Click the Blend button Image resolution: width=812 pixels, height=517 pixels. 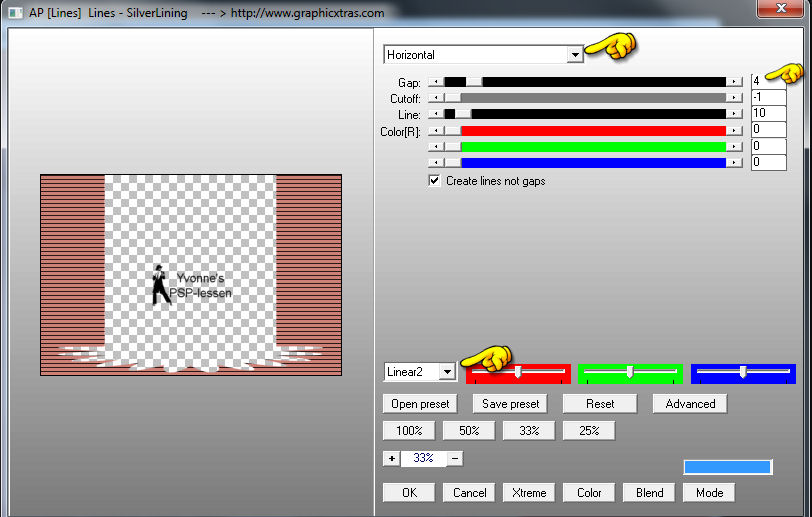tap(649, 493)
